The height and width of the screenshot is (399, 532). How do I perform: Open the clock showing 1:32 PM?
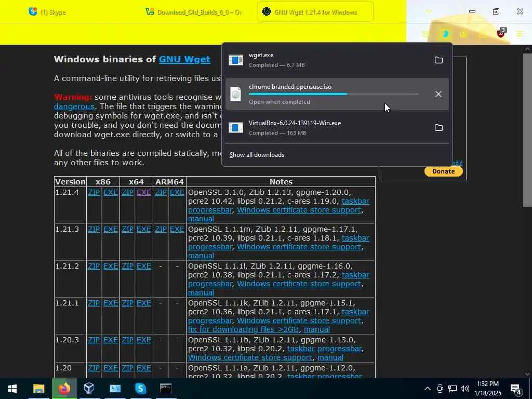[487, 389]
